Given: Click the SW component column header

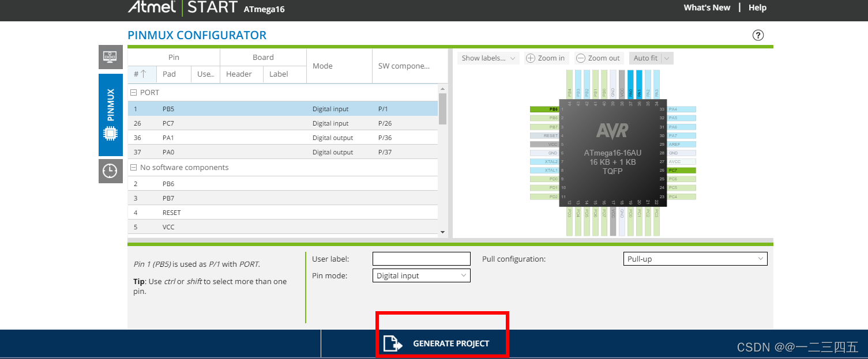Looking at the screenshot, I should pos(409,66).
